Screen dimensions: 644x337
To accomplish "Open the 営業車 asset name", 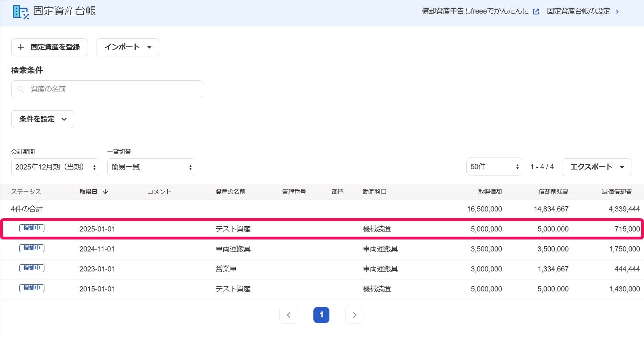I will (x=226, y=269).
